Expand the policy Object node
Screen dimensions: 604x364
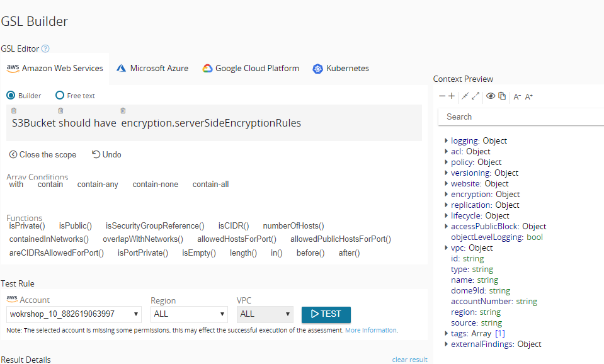coord(446,162)
